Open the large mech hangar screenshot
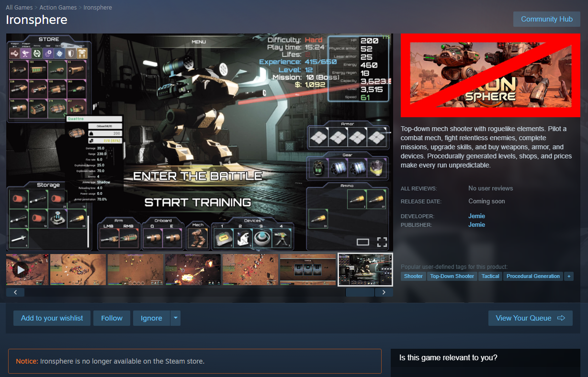Image resolution: width=588 pixels, height=377 pixels. (x=200, y=142)
